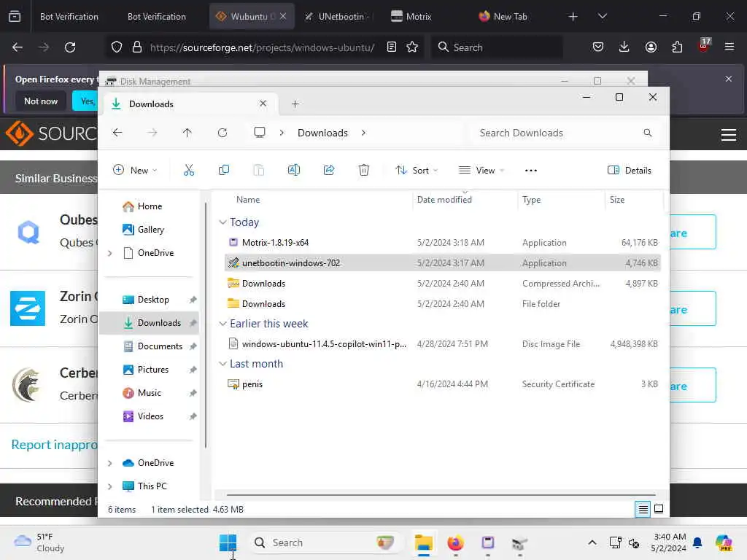The height and width of the screenshot is (560, 747).
Task: Open SourceForge site hamburger menu
Action: pos(729,135)
